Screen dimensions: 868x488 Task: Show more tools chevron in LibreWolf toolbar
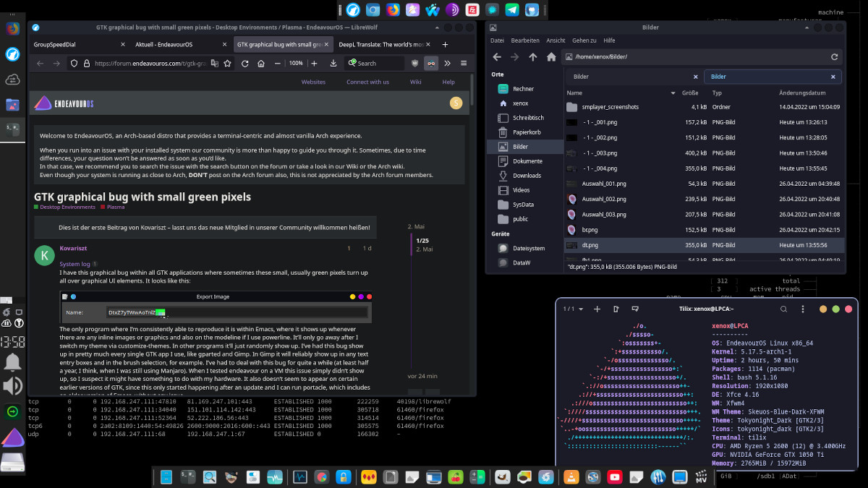pyautogui.click(x=448, y=64)
